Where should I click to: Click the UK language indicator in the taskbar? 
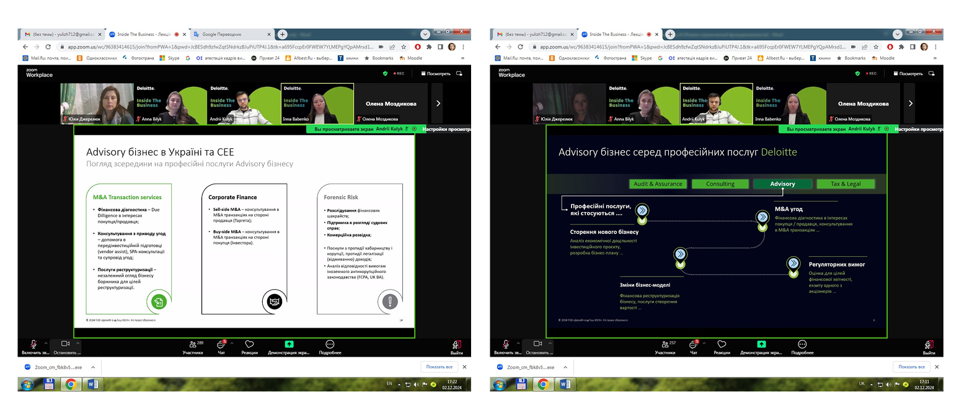coord(862,383)
